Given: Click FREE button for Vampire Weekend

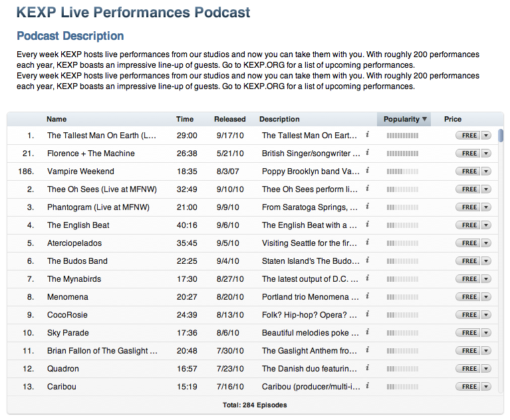Looking at the screenshot, I should tap(468, 171).
